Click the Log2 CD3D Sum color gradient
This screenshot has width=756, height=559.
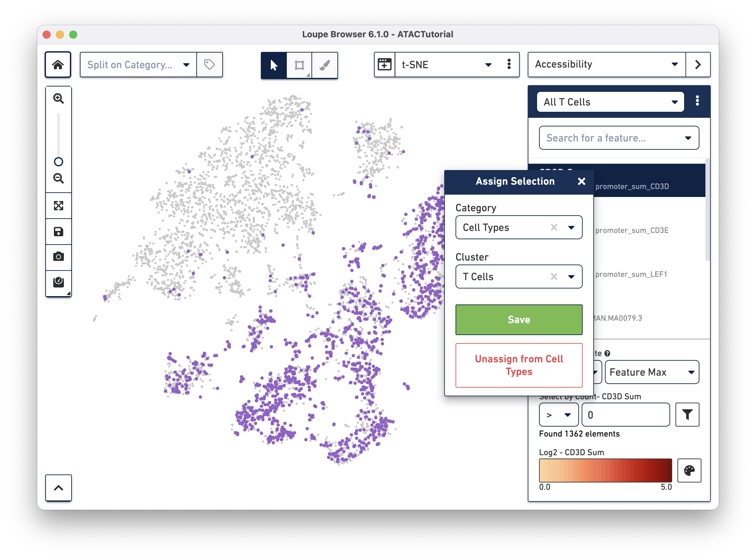(605, 470)
